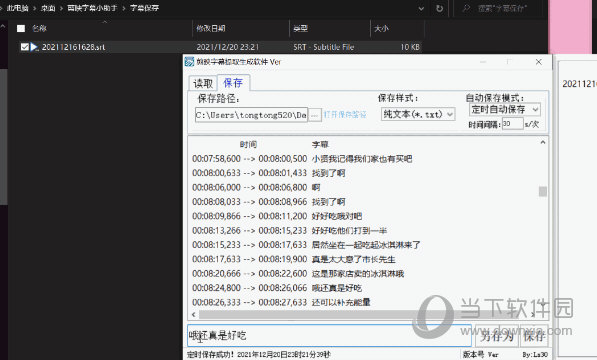Image resolution: width=597 pixels, height=360 pixels.
Task: Click the 时间 column header in subtitle list
Action: point(248,145)
